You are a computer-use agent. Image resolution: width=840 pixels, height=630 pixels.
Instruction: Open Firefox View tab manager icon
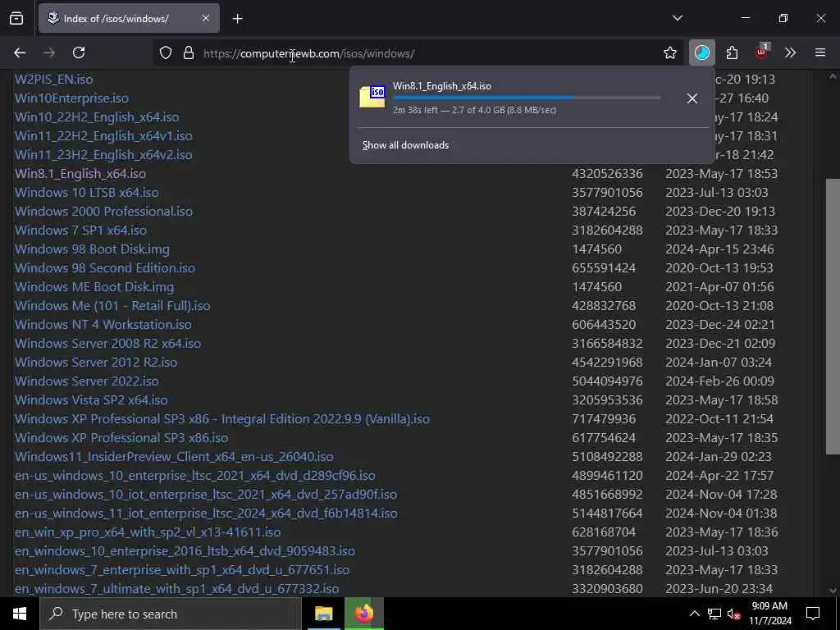(16, 18)
